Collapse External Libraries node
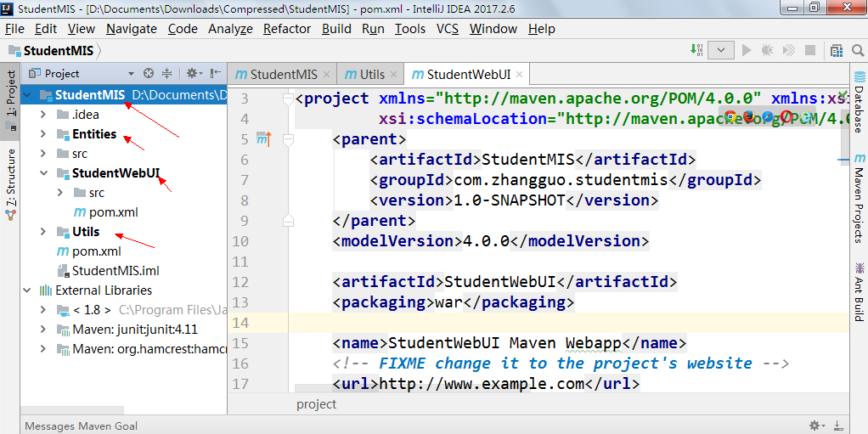 (27, 290)
